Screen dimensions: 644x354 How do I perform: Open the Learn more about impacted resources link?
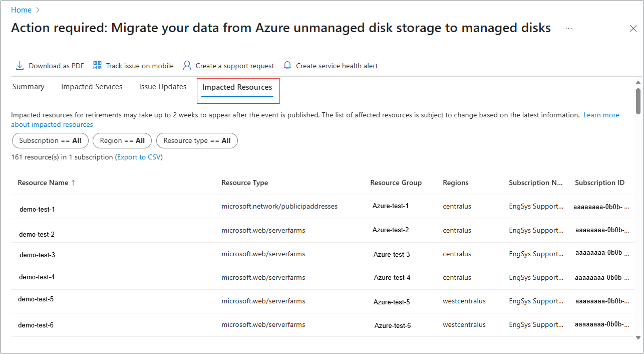tap(601, 115)
